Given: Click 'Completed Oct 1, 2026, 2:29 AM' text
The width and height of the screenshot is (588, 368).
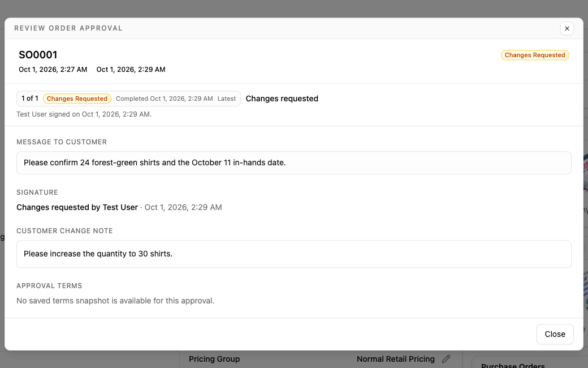Looking at the screenshot, I should [x=165, y=99].
